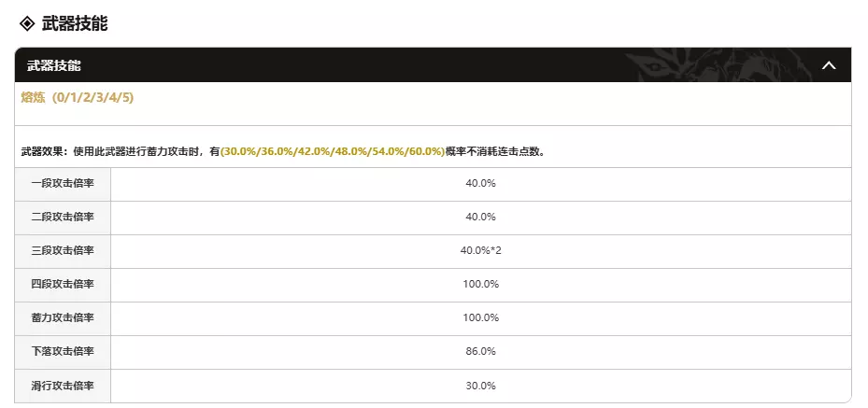
Task: Click the 100.0% value in 蓄力攻击倍率 row
Action: [480, 318]
